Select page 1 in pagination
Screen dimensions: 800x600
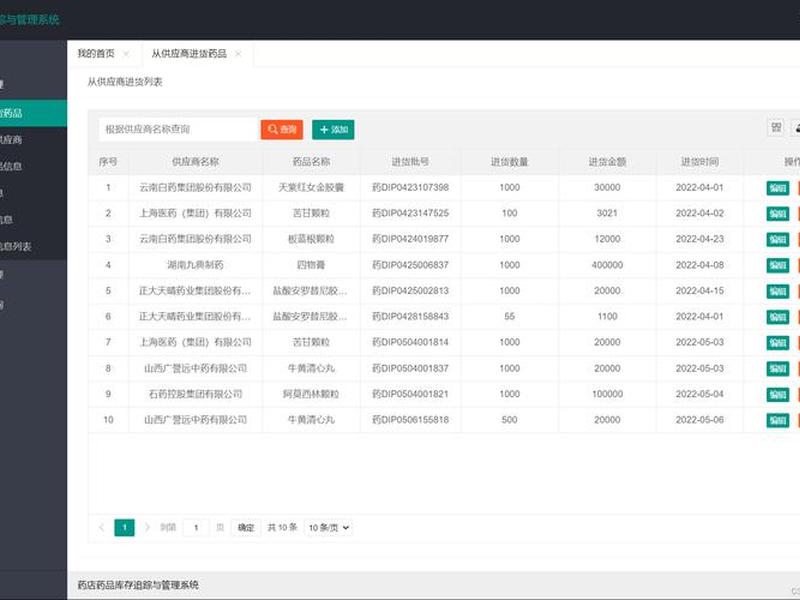pyautogui.click(x=124, y=528)
